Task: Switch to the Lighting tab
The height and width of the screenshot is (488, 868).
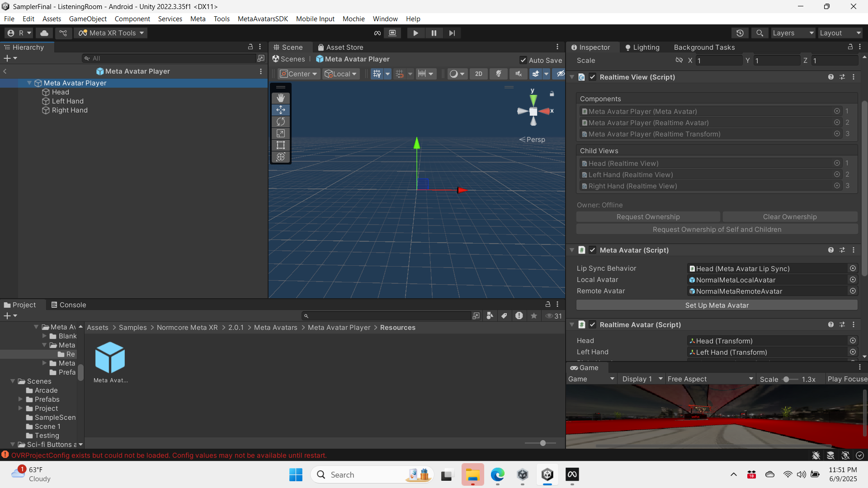Action: tap(642, 47)
